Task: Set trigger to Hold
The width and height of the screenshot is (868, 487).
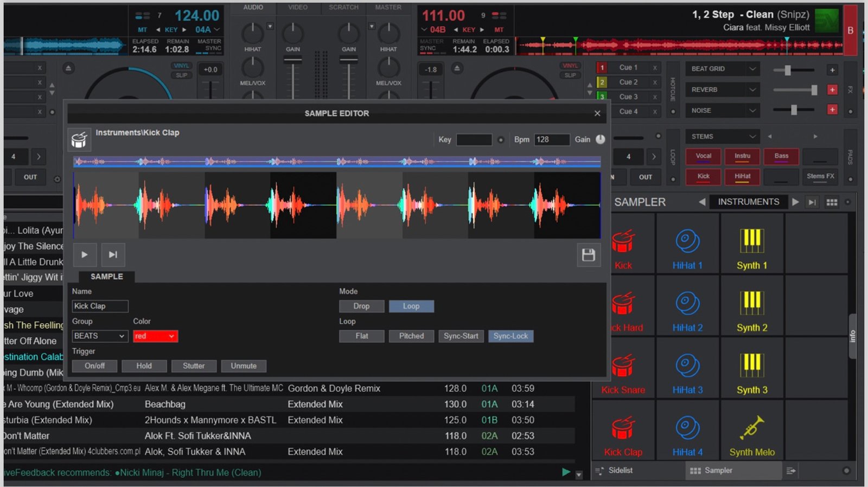Action: coord(144,366)
